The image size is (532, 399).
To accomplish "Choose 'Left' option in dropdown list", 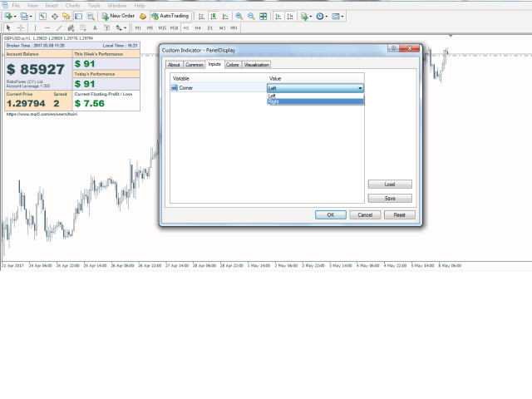I will pos(315,95).
